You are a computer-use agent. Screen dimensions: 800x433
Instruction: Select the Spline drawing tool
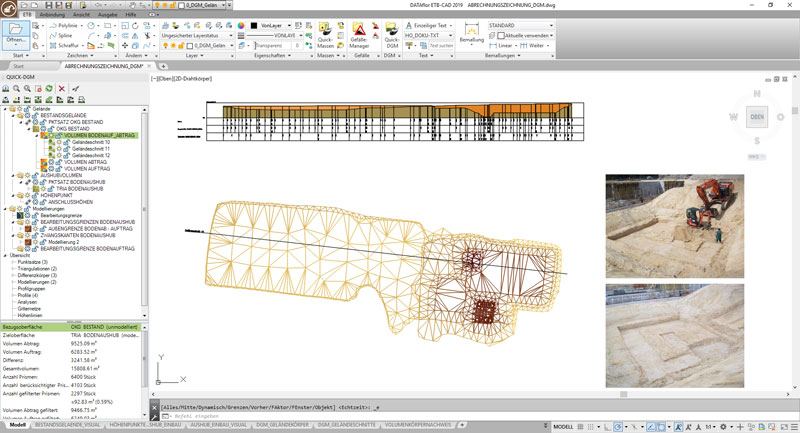pyautogui.click(x=61, y=35)
